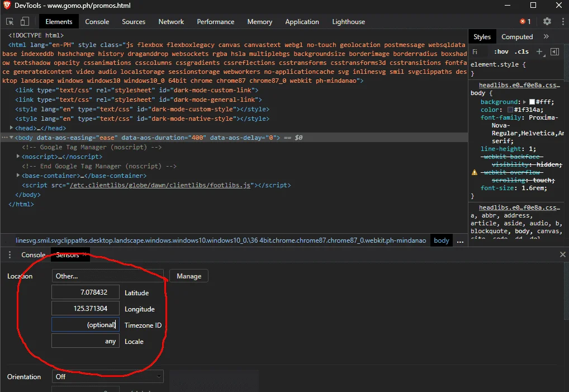The width and height of the screenshot is (569, 392).
Task: Toggle the device toolbar icon
Action: pos(25,22)
